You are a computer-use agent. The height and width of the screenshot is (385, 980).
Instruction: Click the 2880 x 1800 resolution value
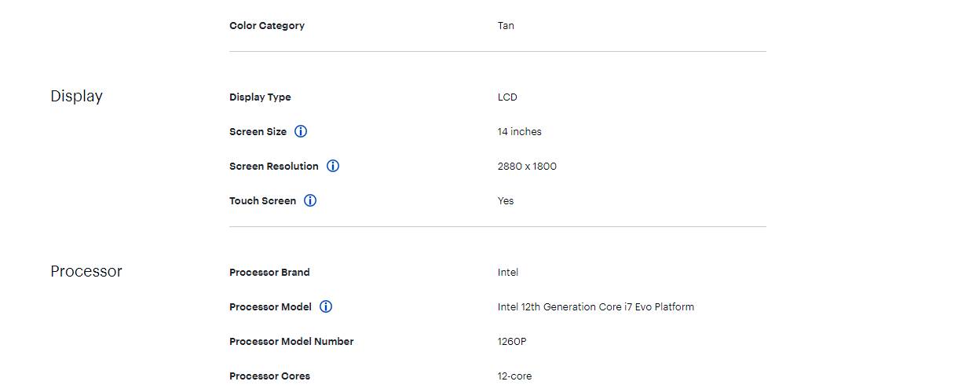tap(527, 166)
